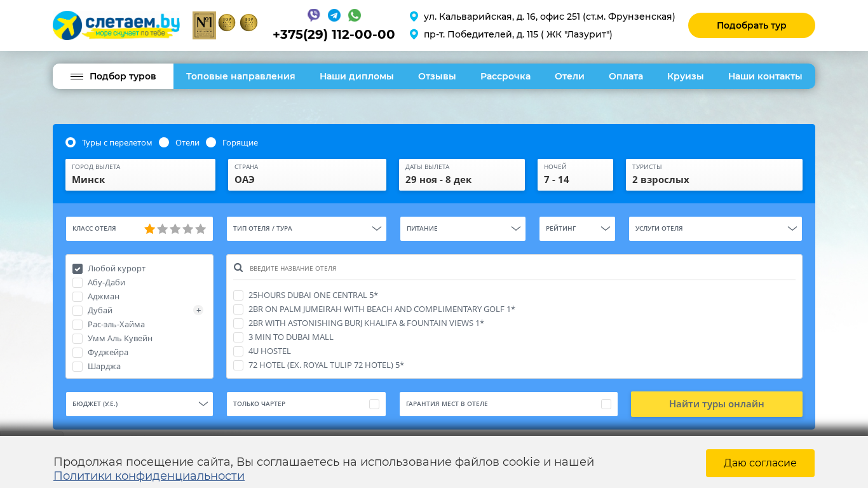Open the Питание dropdown

click(463, 229)
